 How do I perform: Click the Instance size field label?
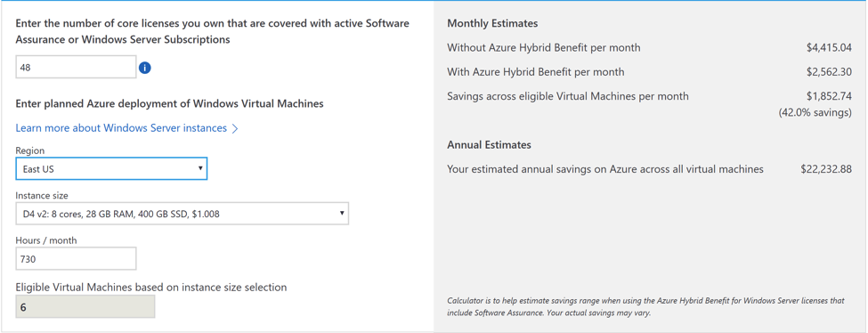tap(42, 196)
